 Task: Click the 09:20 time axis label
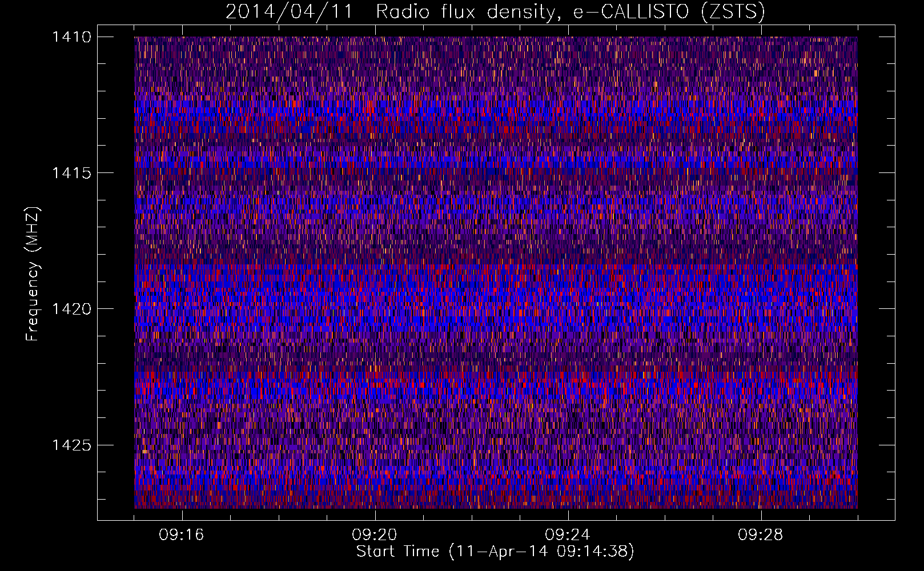point(375,535)
